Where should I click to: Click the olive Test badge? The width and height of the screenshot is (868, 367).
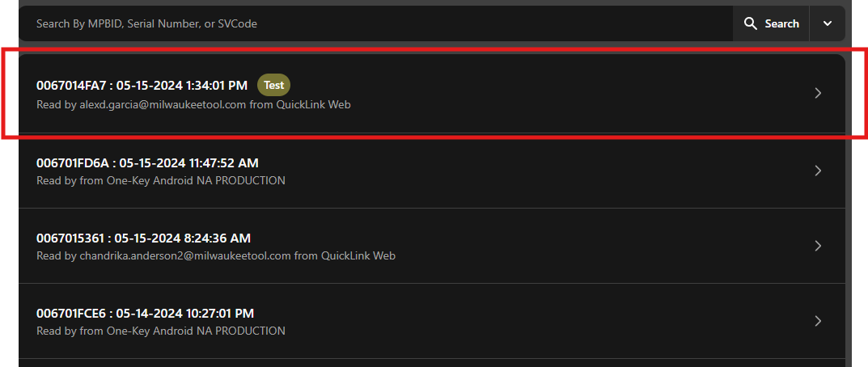pos(273,85)
